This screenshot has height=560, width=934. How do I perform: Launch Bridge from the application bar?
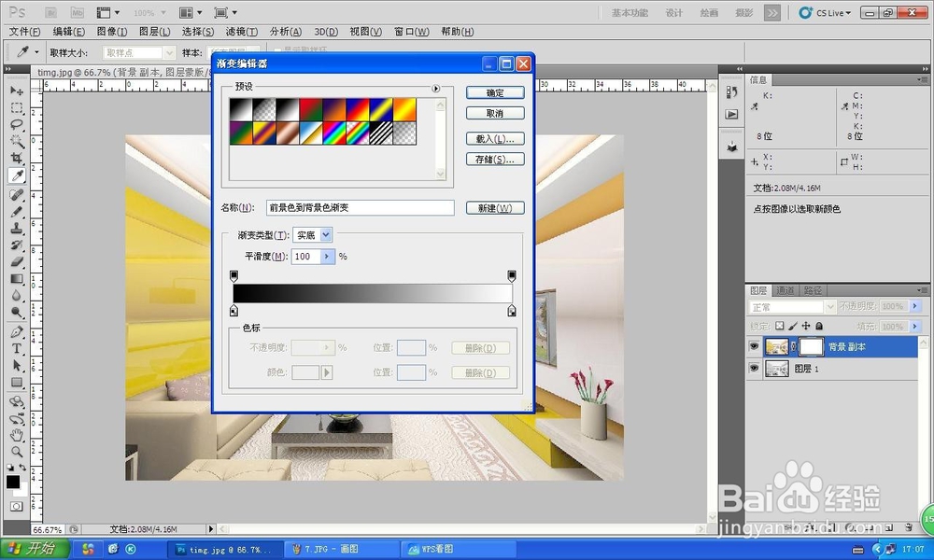(51, 12)
